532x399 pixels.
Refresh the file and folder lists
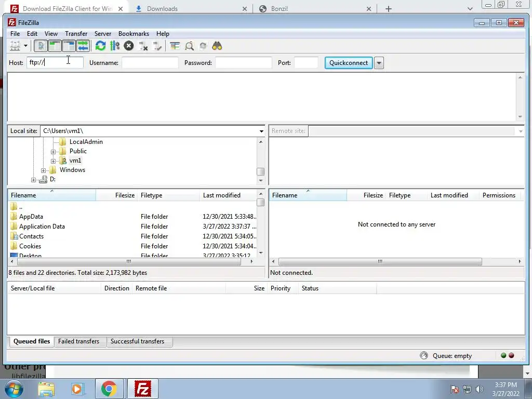point(100,46)
